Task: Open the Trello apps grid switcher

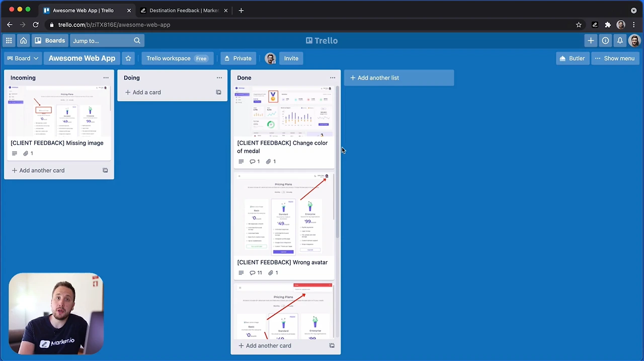Action: (x=9, y=41)
